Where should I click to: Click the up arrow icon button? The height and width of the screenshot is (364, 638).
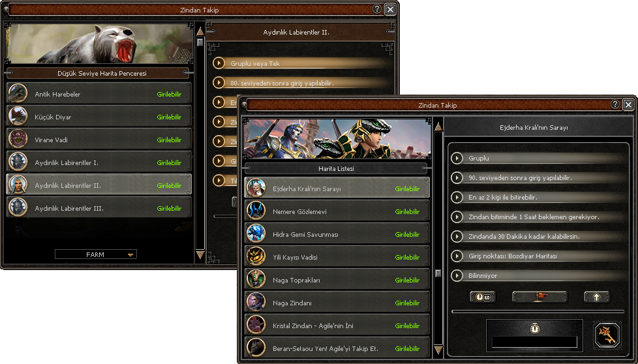tap(596, 297)
